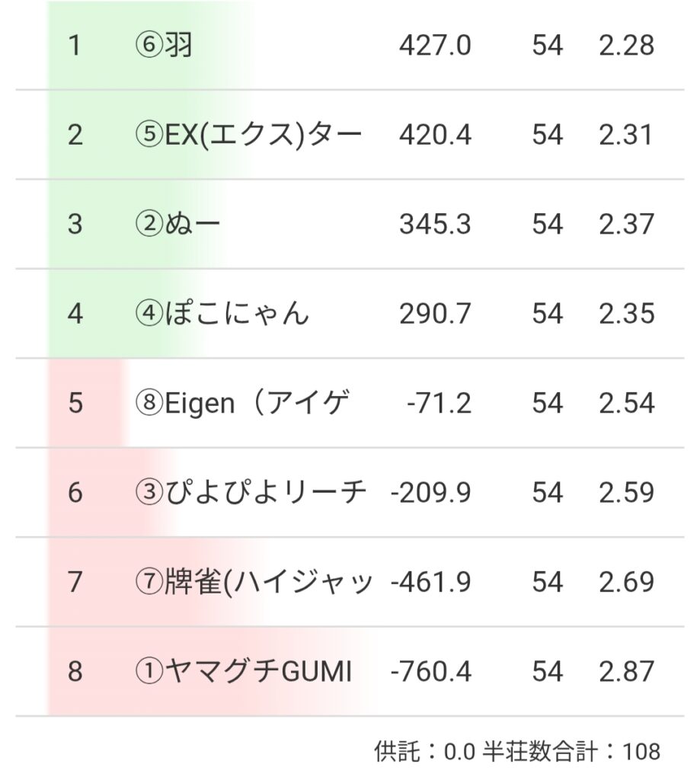This screenshot has width=700, height=780.
Task: Click the top score 427.0
Action: [435, 46]
